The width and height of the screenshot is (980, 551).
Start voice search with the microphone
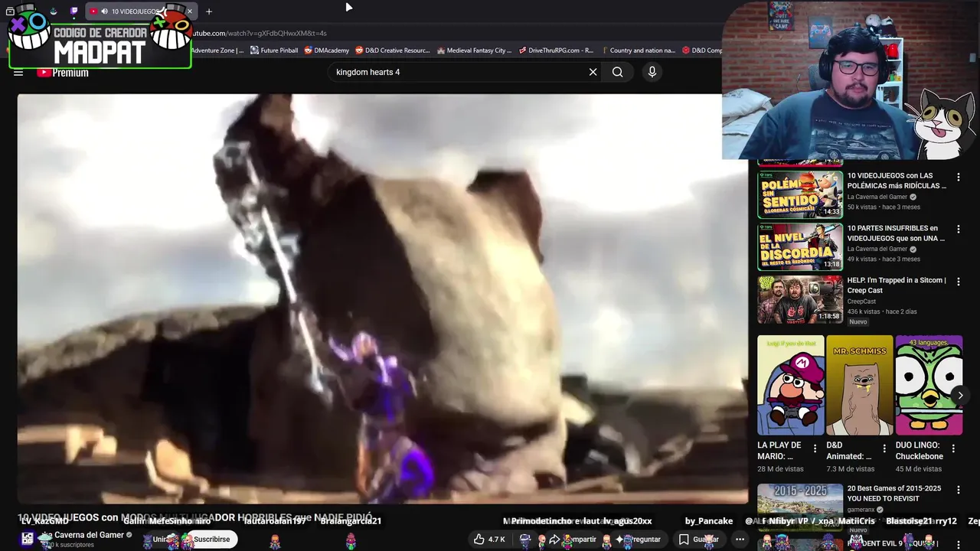pyautogui.click(x=652, y=72)
